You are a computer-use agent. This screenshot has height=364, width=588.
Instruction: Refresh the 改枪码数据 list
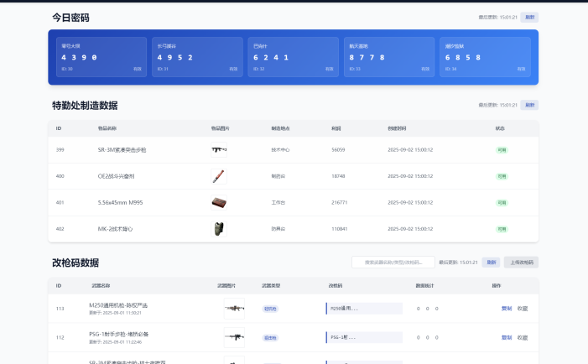pyautogui.click(x=492, y=263)
